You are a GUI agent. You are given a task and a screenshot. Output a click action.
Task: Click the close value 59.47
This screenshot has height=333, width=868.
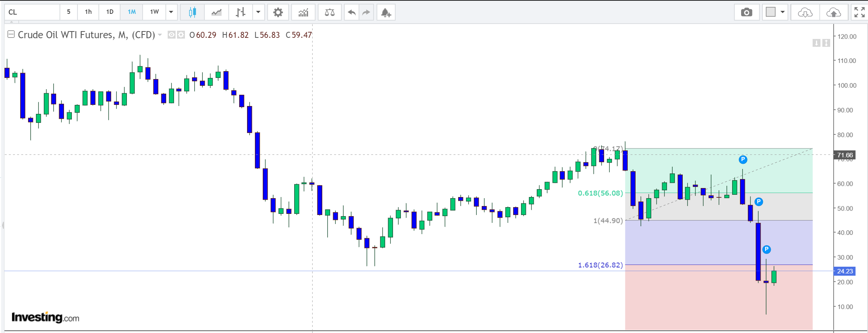pos(302,35)
